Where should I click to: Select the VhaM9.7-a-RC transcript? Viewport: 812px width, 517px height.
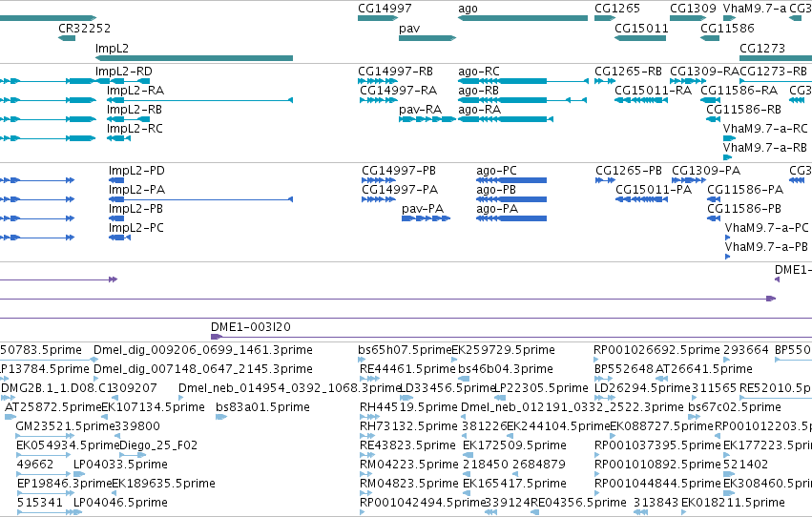729,138
